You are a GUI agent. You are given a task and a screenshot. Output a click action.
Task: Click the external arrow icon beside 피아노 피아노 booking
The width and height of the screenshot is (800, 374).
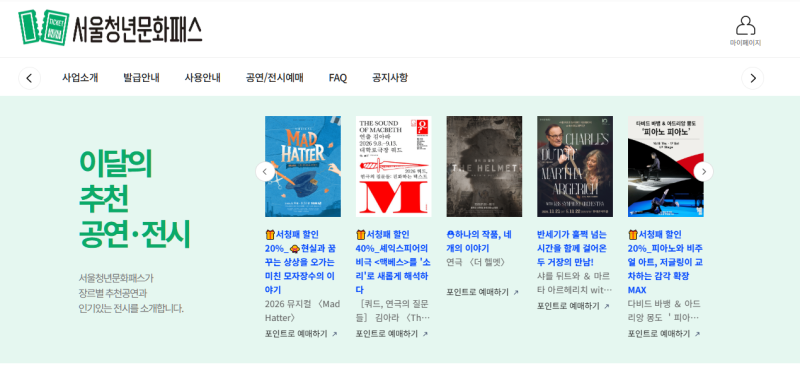[x=697, y=334]
